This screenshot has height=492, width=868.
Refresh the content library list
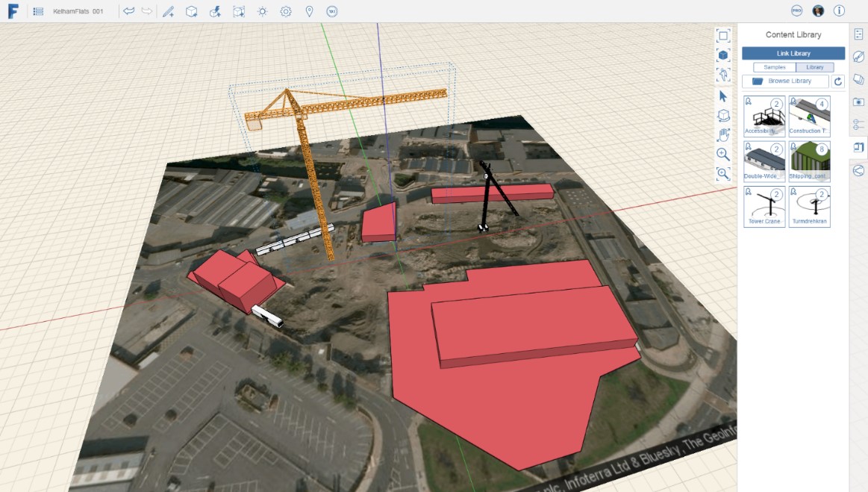(837, 81)
